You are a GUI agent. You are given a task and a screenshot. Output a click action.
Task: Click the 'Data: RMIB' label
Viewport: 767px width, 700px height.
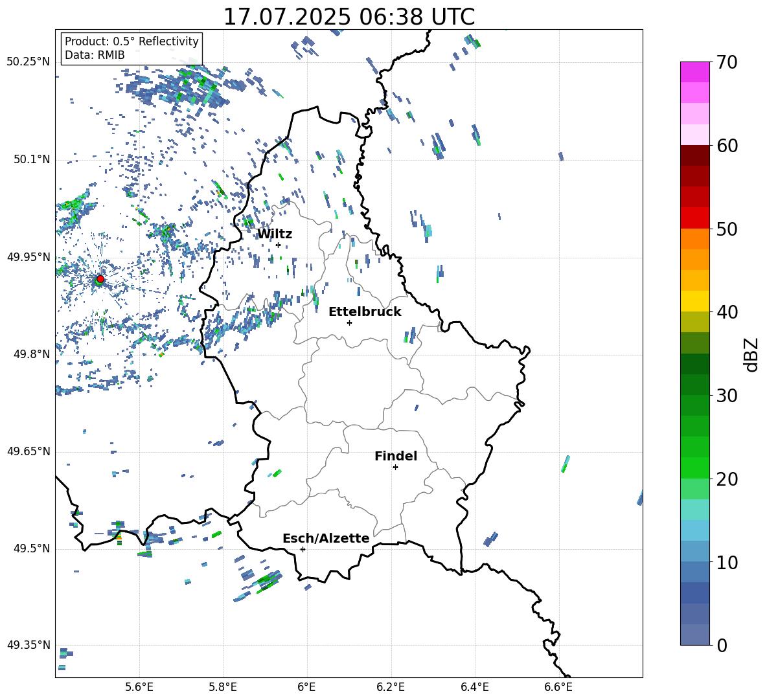pyautogui.click(x=95, y=55)
